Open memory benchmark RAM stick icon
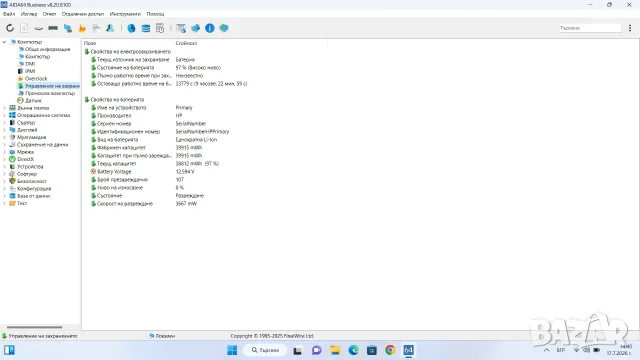Viewport: 640px width, 360px height. click(x=53, y=28)
